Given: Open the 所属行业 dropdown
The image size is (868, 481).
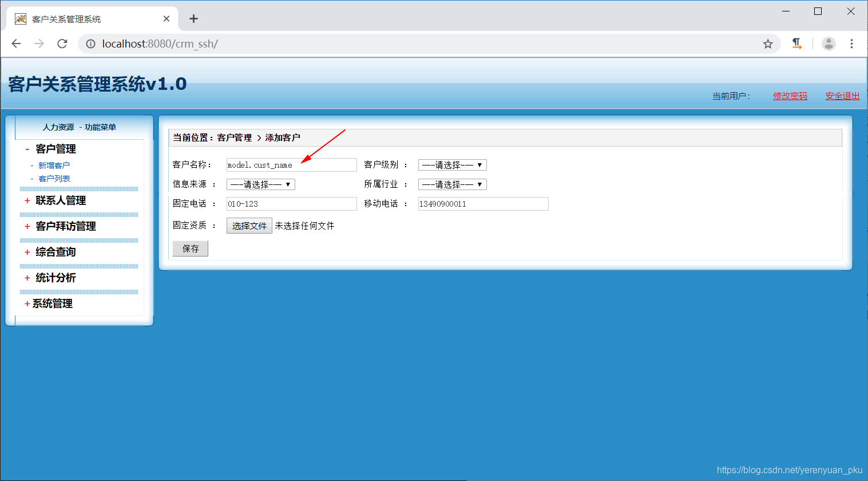Looking at the screenshot, I should pos(452,184).
